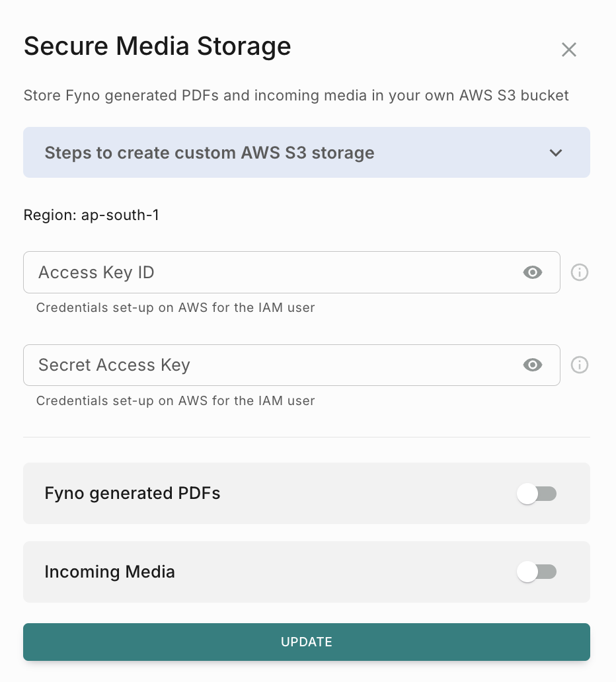The image size is (616, 682).
Task: Select the 'Region: ap-south-1' text
Action: coord(91,215)
